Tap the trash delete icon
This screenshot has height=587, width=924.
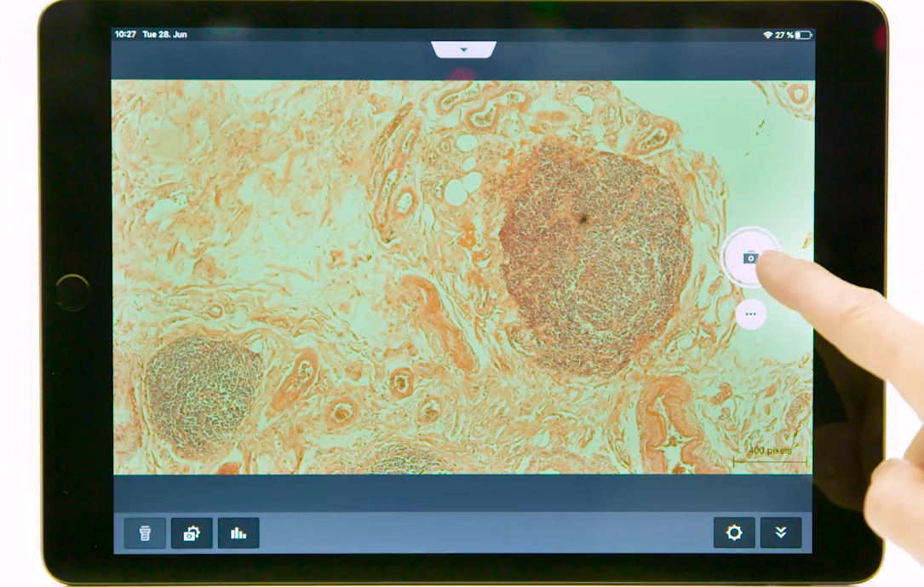[145, 533]
